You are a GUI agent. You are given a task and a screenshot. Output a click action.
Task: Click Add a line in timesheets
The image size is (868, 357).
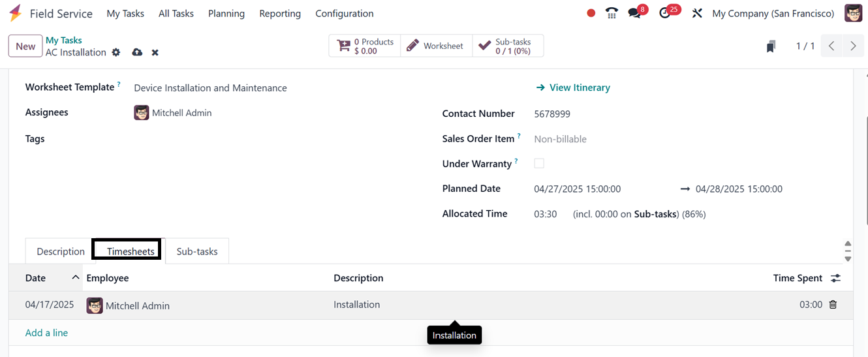point(46,333)
